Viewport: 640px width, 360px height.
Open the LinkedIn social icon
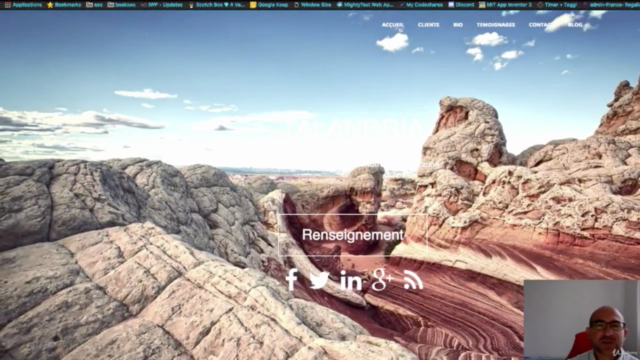351,280
